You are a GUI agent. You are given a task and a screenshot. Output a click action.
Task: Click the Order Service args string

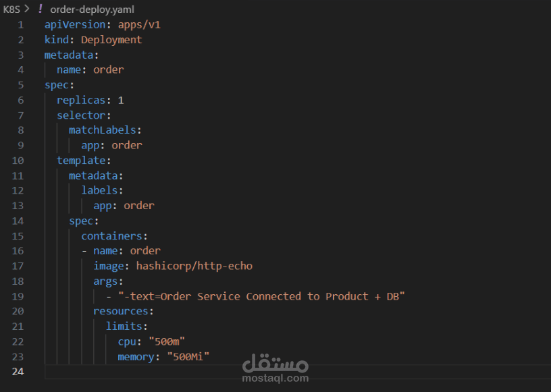click(261, 296)
